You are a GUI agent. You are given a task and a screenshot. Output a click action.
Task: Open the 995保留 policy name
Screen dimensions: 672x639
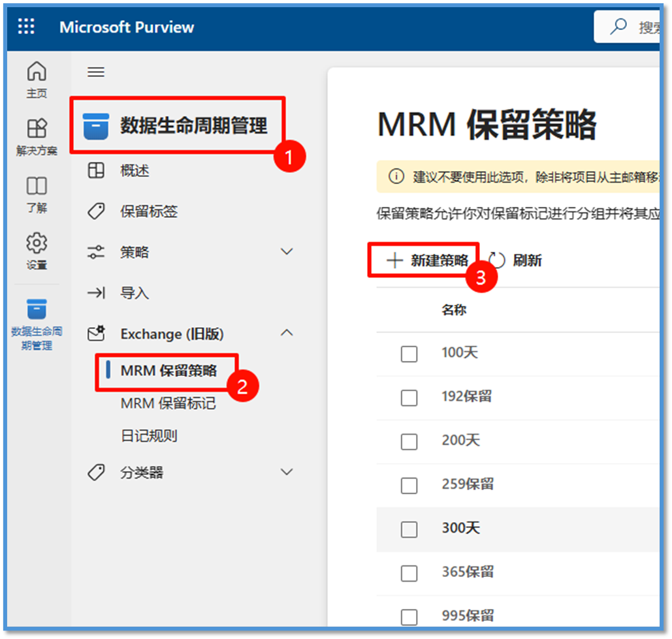pyautogui.click(x=468, y=616)
